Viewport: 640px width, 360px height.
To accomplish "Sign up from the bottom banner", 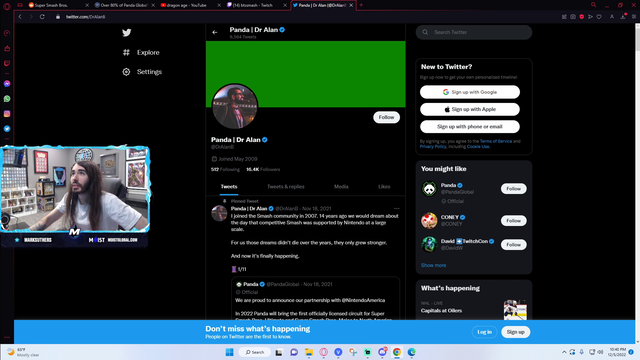I will tap(516, 332).
